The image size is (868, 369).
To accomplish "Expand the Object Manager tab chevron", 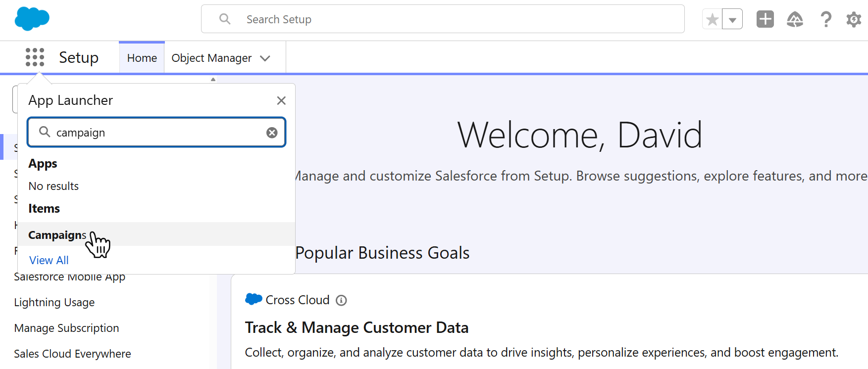I will (x=265, y=58).
